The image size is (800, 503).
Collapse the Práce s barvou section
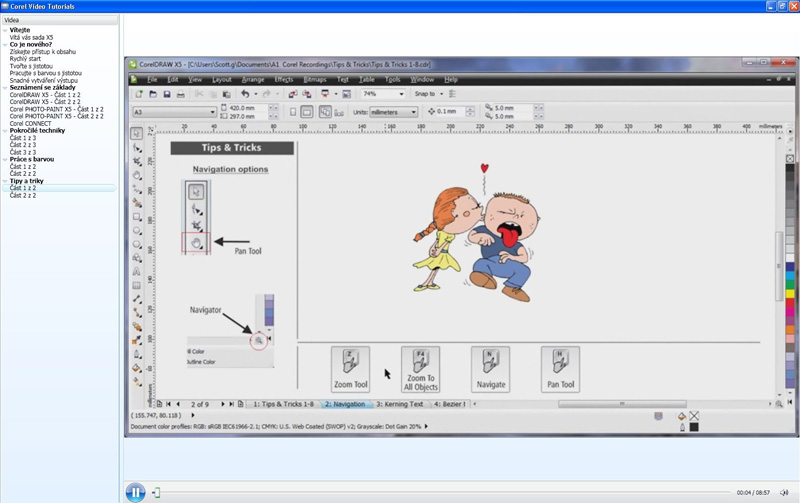(5, 159)
